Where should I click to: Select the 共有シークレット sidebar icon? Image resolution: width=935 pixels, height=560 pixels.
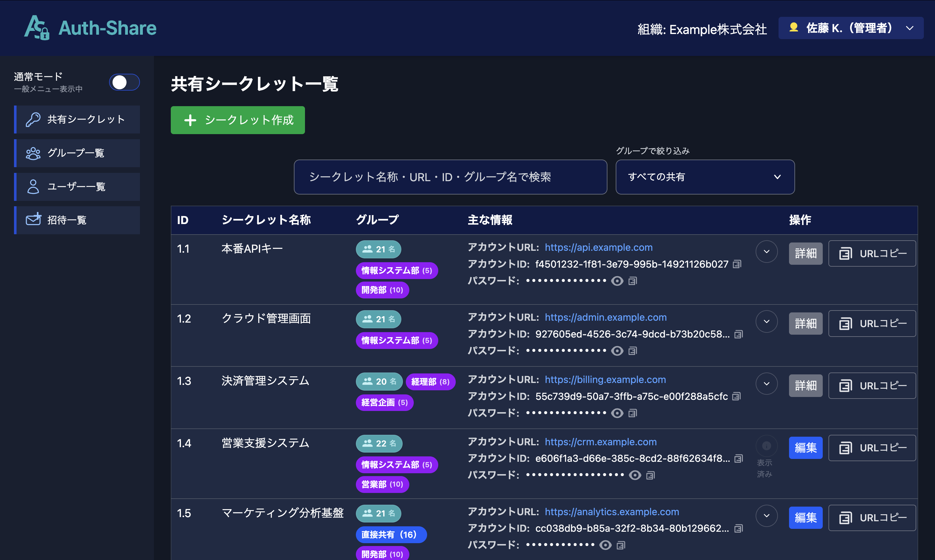point(33,119)
